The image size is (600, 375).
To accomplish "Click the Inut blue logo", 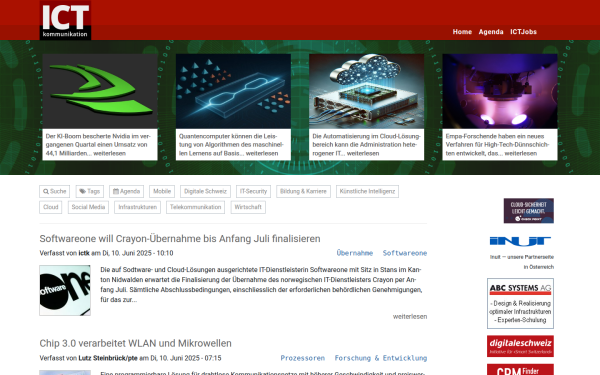I will (x=520, y=241).
